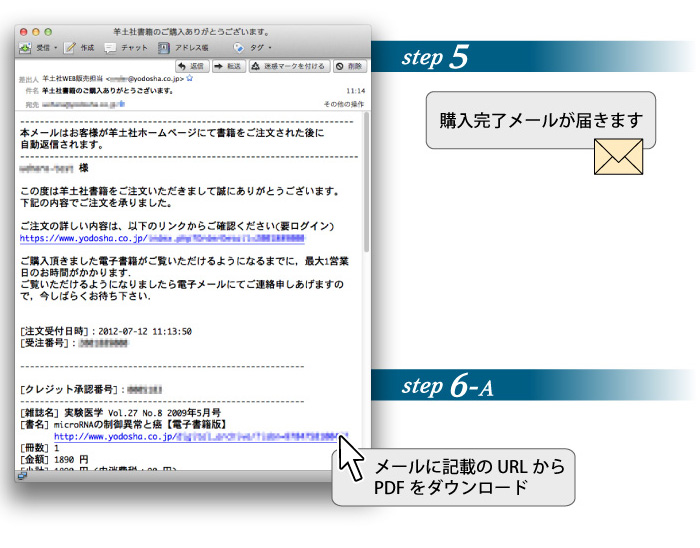
Task: Star the sender's address in the header
Action: [189, 78]
